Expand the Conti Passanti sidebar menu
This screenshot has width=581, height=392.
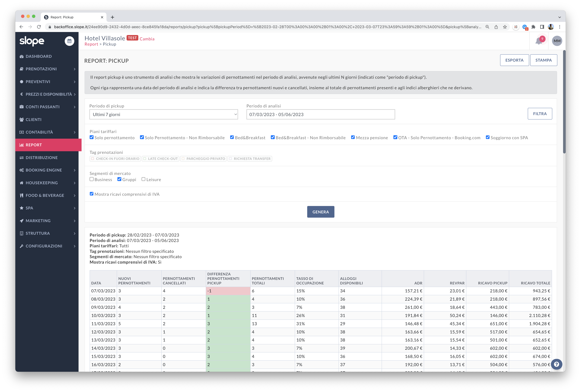tap(47, 107)
